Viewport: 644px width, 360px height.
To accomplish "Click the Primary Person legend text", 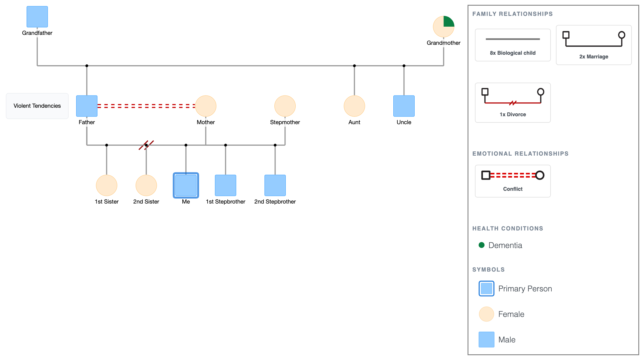I will click(525, 289).
